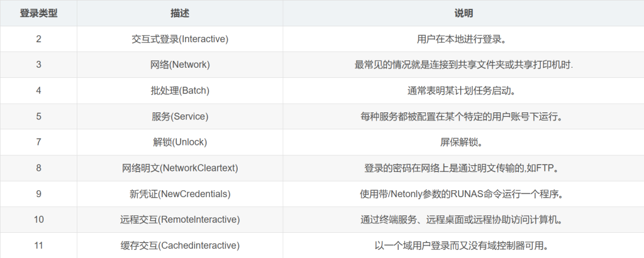The width and height of the screenshot is (644, 258).
Task: Click the explanation about 共享打印机
Action: point(464,65)
